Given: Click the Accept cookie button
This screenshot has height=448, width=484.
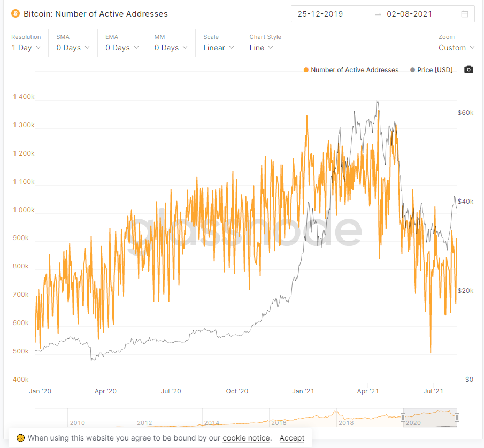Looking at the screenshot, I should [291, 438].
